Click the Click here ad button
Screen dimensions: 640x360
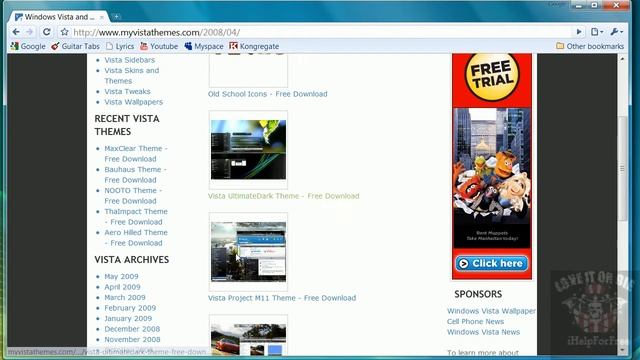[491, 264]
